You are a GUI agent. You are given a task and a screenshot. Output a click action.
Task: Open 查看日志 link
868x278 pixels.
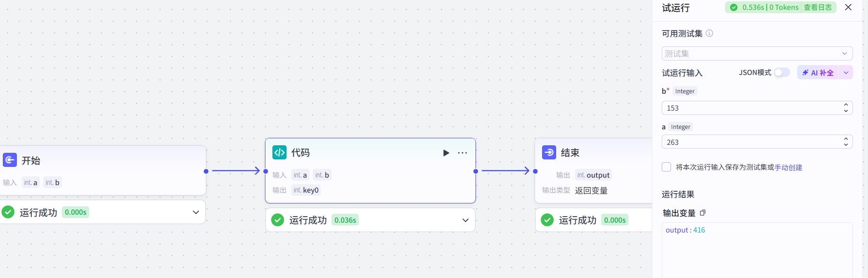point(818,7)
